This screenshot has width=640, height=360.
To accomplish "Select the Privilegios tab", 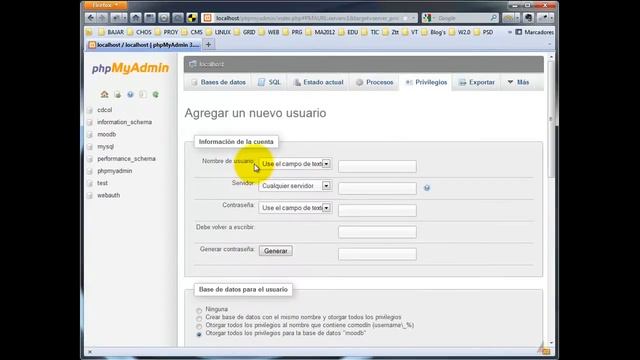I will [426, 82].
